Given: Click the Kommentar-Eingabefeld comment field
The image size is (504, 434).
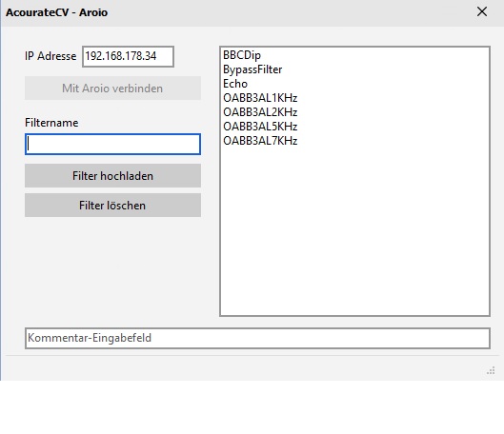Looking at the screenshot, I should pyautogui.click(x=257, y=338).
